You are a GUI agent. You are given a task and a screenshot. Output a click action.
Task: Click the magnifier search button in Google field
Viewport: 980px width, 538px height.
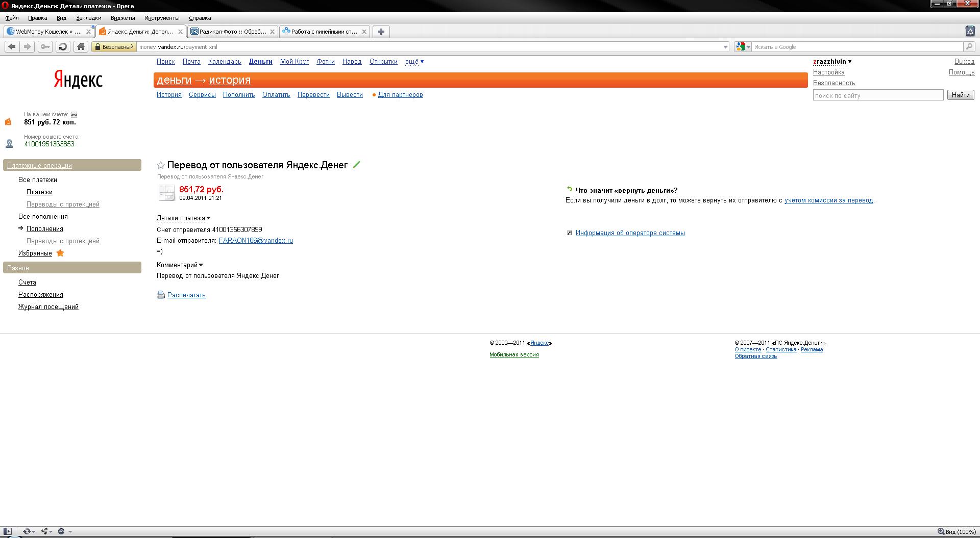point(969,47)
